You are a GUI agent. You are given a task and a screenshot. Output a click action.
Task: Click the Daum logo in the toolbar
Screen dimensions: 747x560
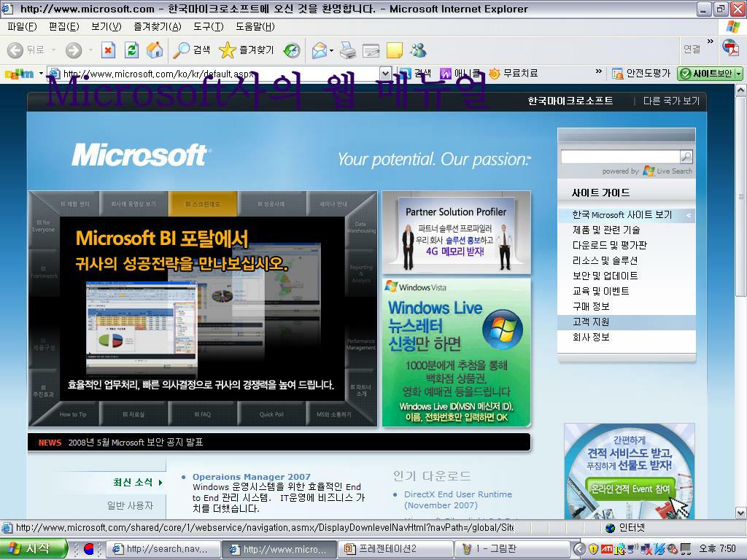point(19,74)
